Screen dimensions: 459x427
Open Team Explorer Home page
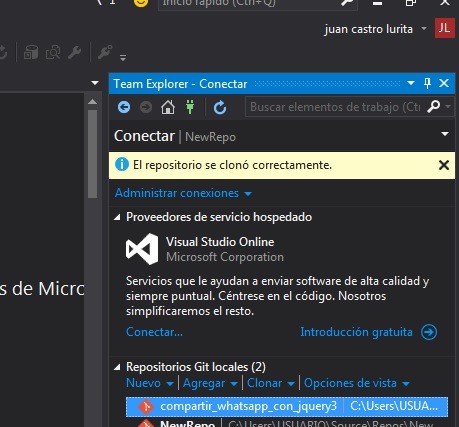click(x=168, y=107)
